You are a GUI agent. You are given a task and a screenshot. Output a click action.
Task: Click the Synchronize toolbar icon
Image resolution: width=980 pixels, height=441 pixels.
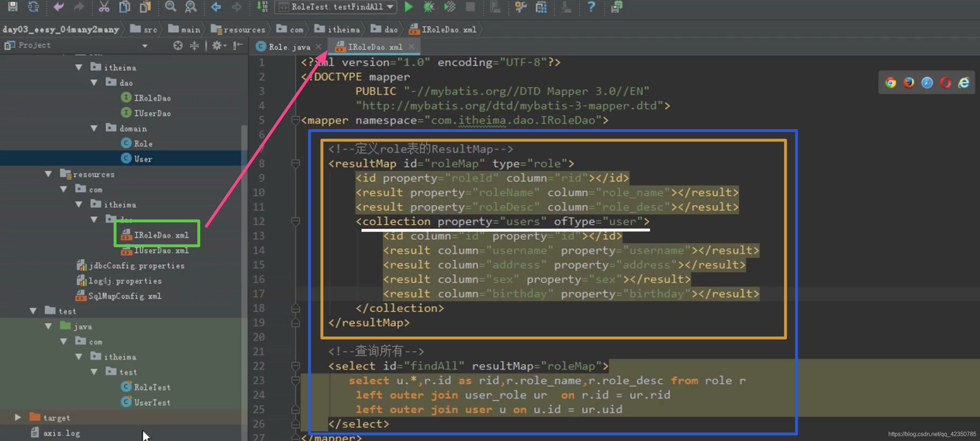34,6
